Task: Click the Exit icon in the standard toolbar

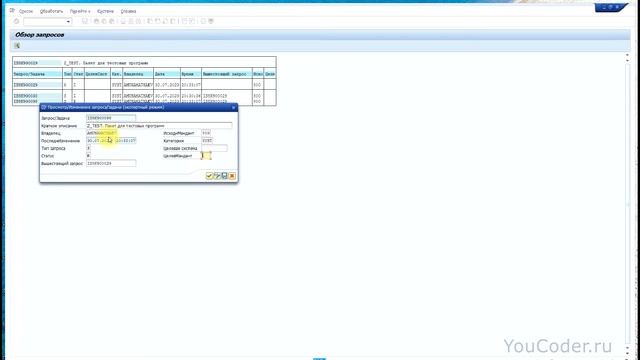Action: pos(104,21)
